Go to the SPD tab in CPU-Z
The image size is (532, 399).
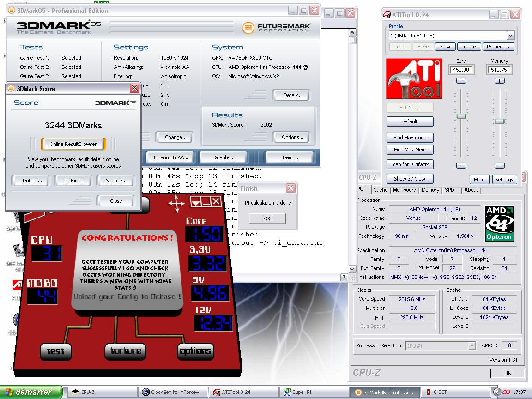(x=449, y=190)
